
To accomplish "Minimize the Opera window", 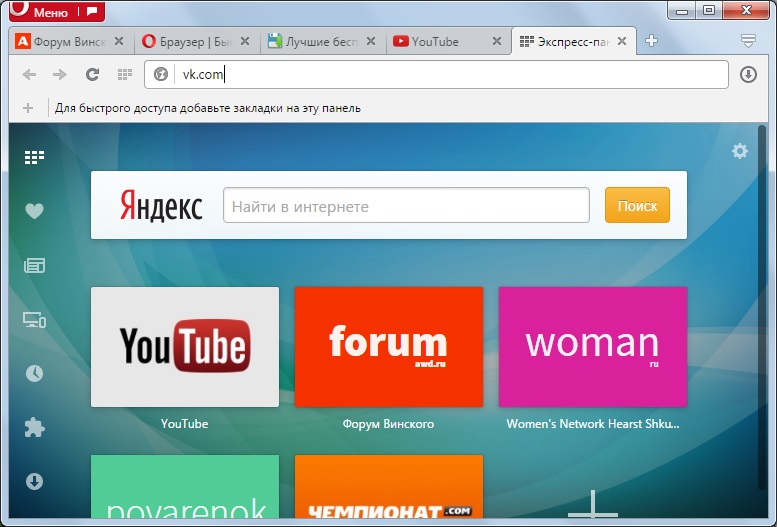I will pyautogui.click(x=682, y=10).
